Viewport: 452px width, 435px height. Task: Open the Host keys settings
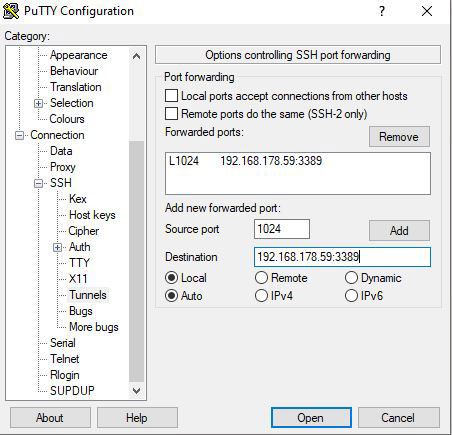(x=92, y=215)
